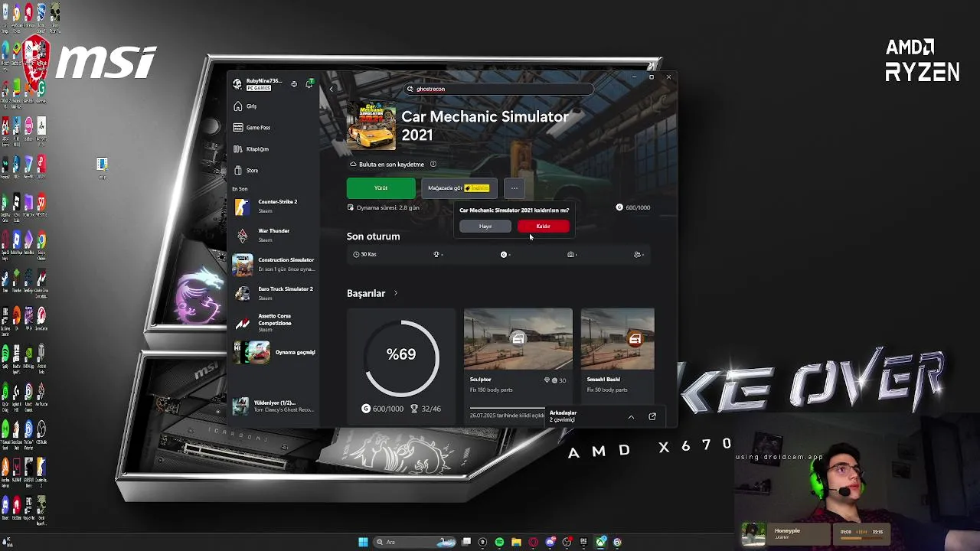Click the friends icon in Son oturum row
Screen dimensions: 980x551
(x=637, y=254)
